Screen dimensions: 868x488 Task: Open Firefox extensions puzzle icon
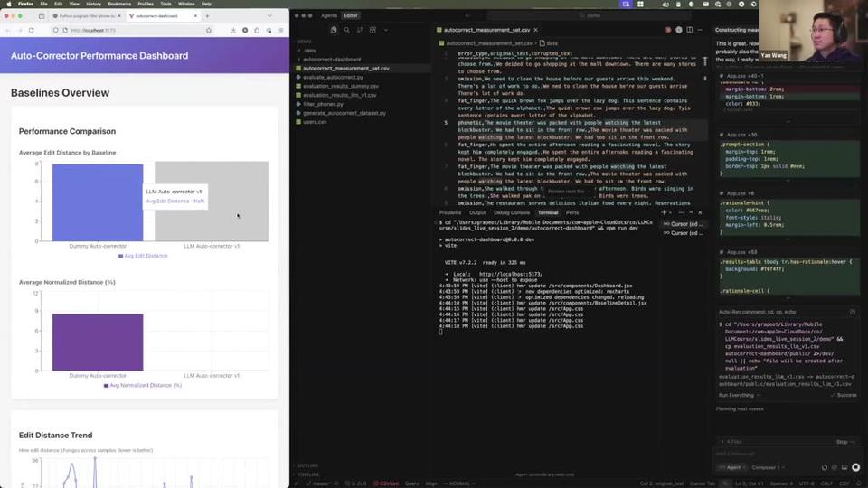(x=257, y=31)
